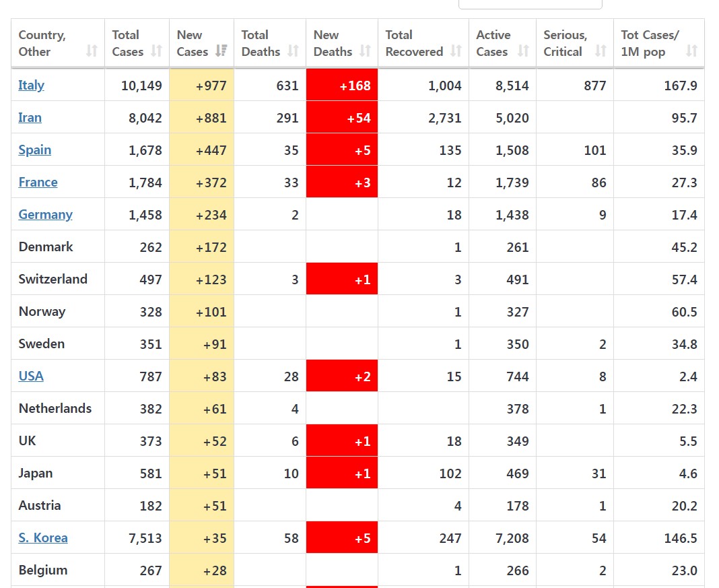Select Denmark's +172 new cases cell

point(201,247)
